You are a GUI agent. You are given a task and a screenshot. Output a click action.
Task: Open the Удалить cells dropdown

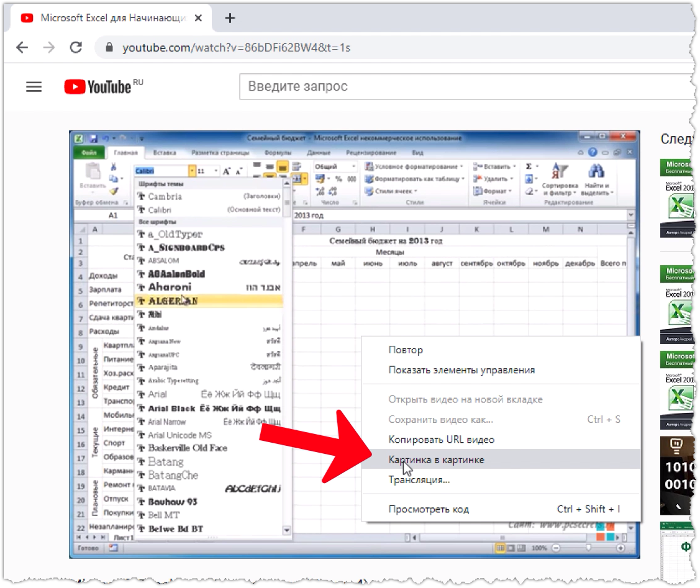(x=512, y=179)
